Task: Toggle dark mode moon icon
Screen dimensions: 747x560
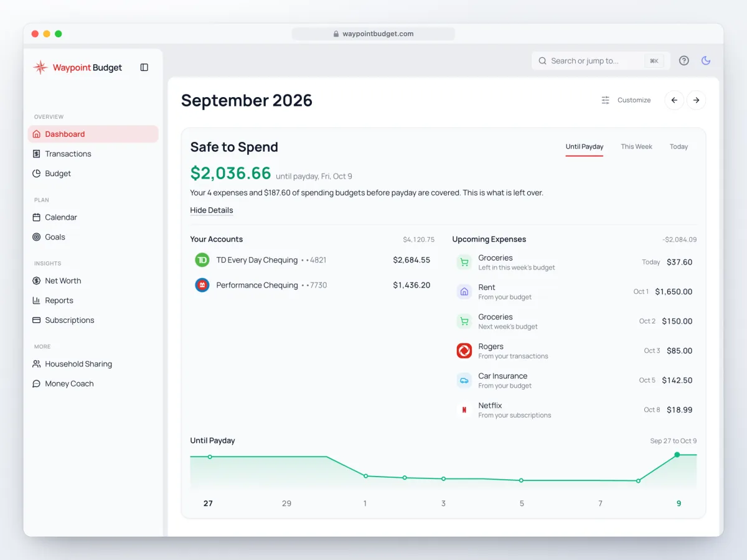Action: point(706,60)
